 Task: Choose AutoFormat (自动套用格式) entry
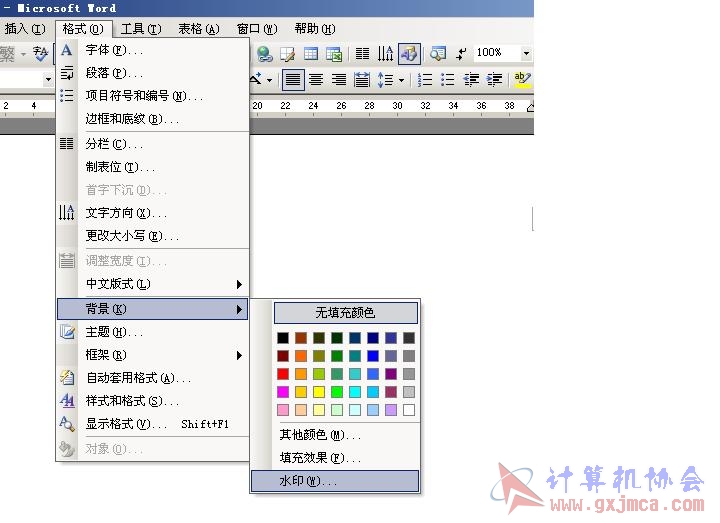pyautogui.click(x=152, y=378)
